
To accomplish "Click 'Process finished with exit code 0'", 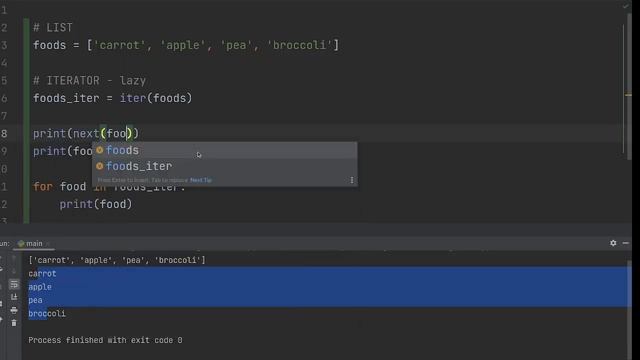I will (105, 340).
